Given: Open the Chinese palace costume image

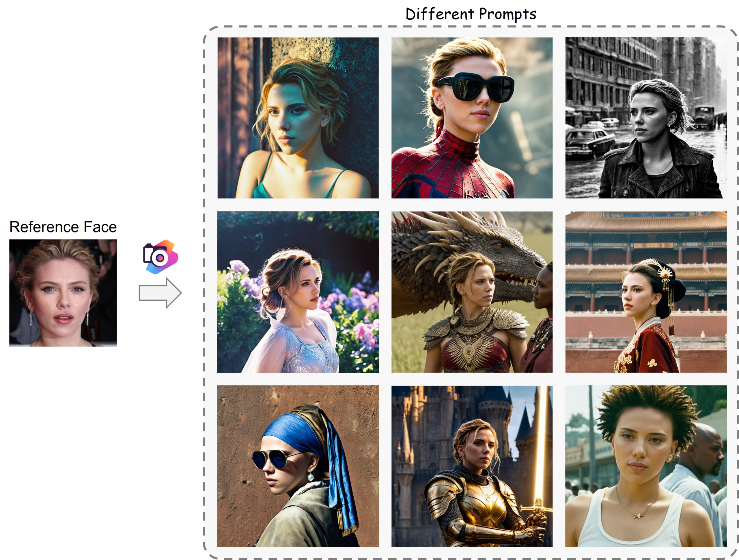Looking at the screenshot, I should pos(646,292).
